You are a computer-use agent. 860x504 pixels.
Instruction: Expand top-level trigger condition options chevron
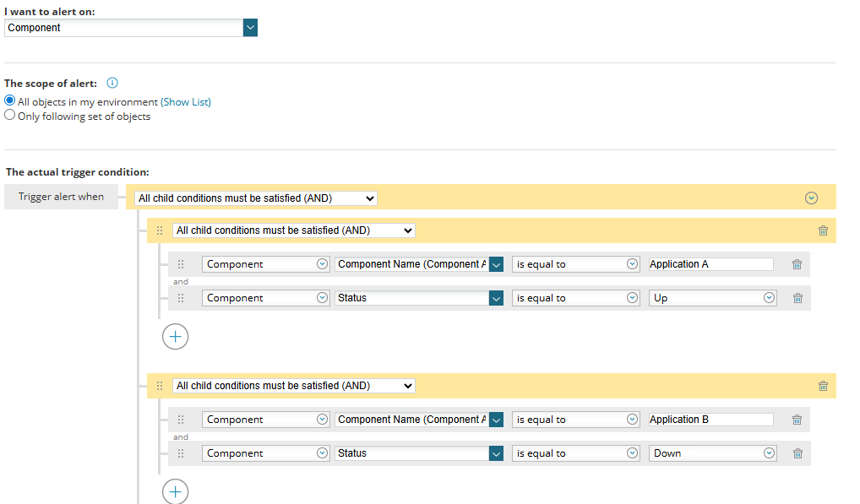(x=811, y=198)
